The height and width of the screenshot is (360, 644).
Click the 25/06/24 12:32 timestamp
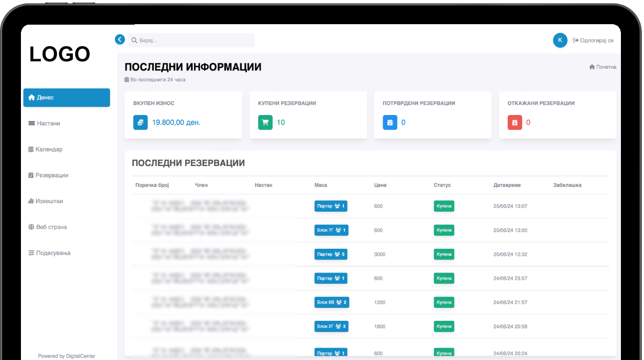point(510,254)
